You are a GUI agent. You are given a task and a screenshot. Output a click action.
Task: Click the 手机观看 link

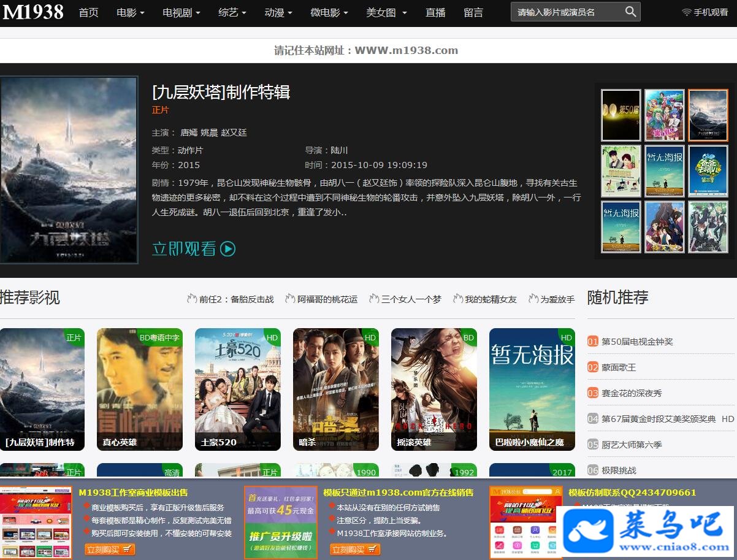[711, 12]
